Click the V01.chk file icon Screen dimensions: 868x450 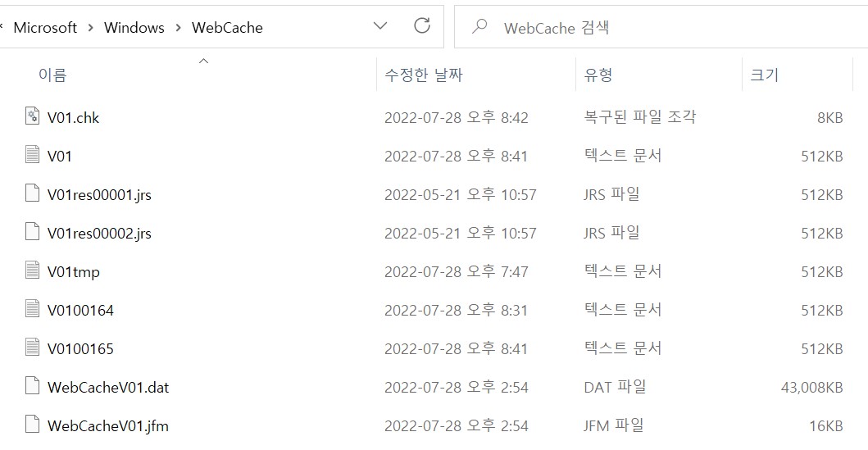pyautogui.click(x=33, y=116)
